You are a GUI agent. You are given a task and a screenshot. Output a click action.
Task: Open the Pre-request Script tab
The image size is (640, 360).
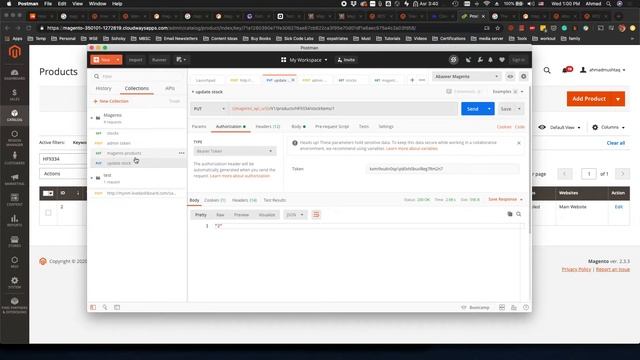click(x=332, y=127)
